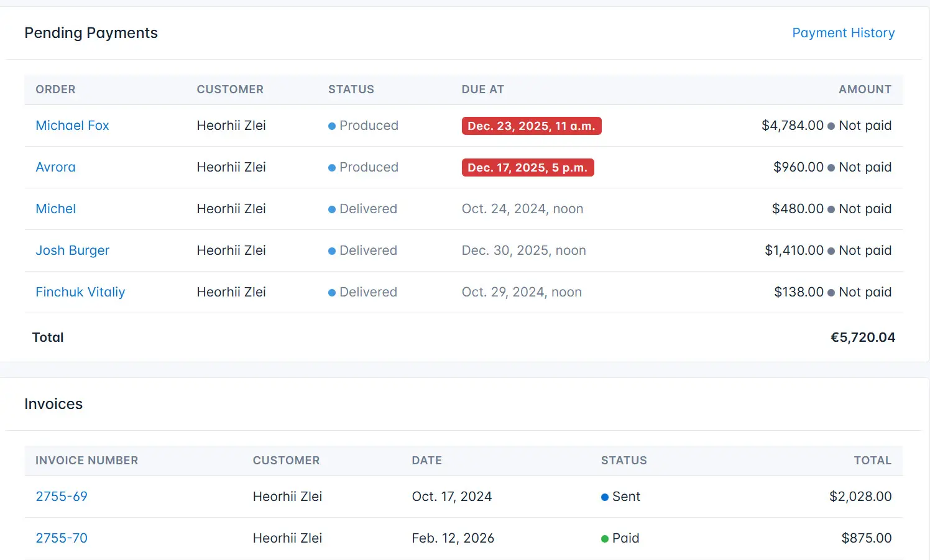Click the Produced status dot for Avrora
Viewport: 930px width, 560px height.
(x=331, y=167)
